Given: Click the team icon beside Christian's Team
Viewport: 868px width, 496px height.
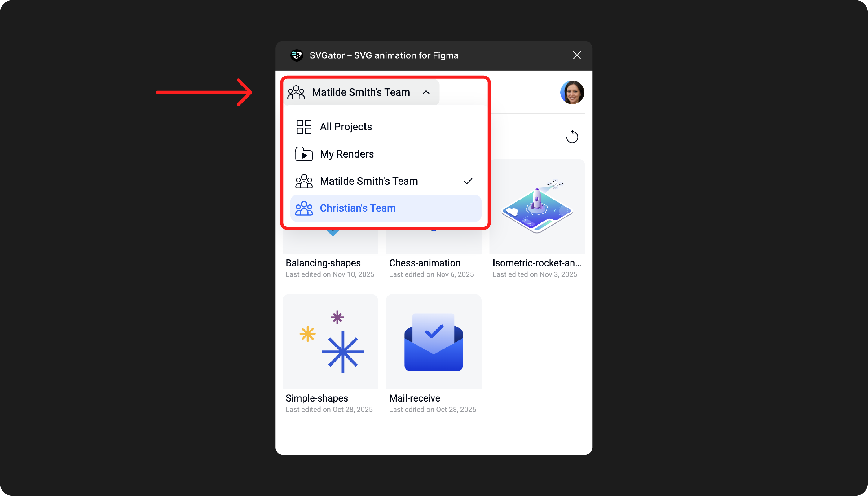Looking at the screenshot, I should 303,208.
